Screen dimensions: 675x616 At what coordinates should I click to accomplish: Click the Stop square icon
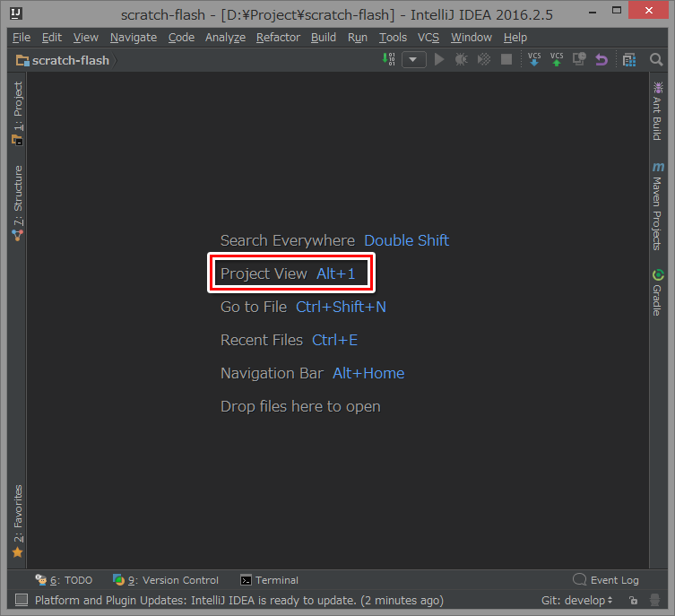(x=506, y=59)
